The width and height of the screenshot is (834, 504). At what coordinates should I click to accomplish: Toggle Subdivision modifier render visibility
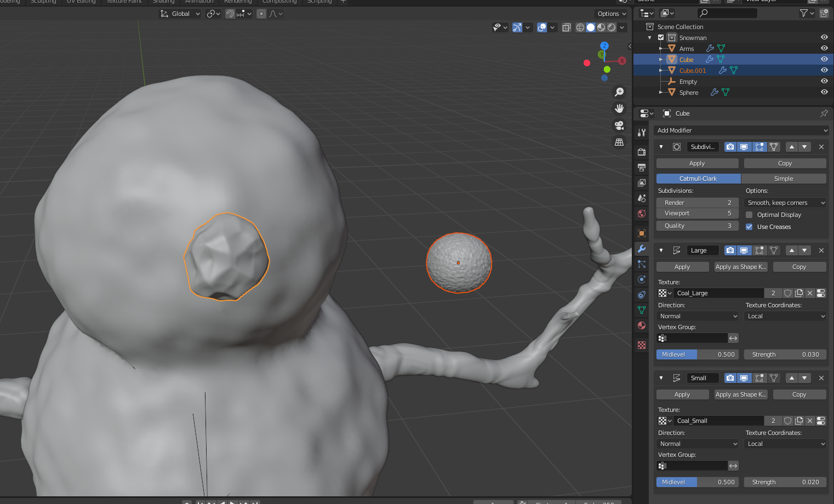pos(730,147)
